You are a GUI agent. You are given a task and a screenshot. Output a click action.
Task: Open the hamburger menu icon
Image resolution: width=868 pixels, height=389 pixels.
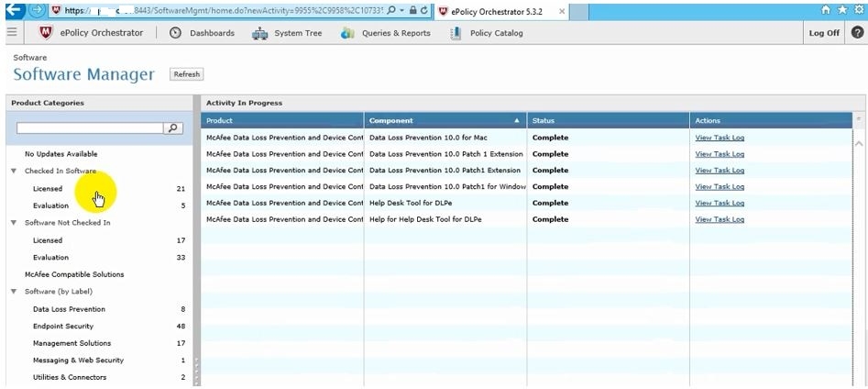[11, 33]
